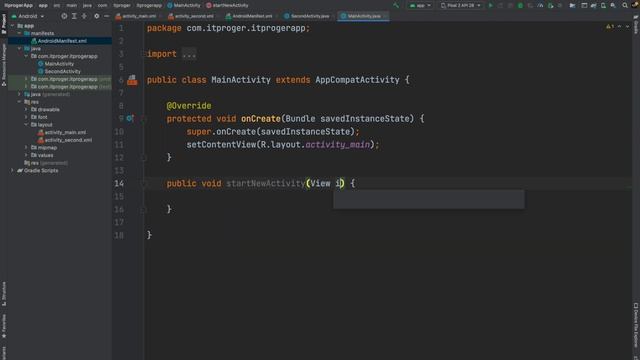Image resolution: width=640 pixels, height=360 pixels.
Task: Click the Make Project hammer icon
Action: point(396,5)
